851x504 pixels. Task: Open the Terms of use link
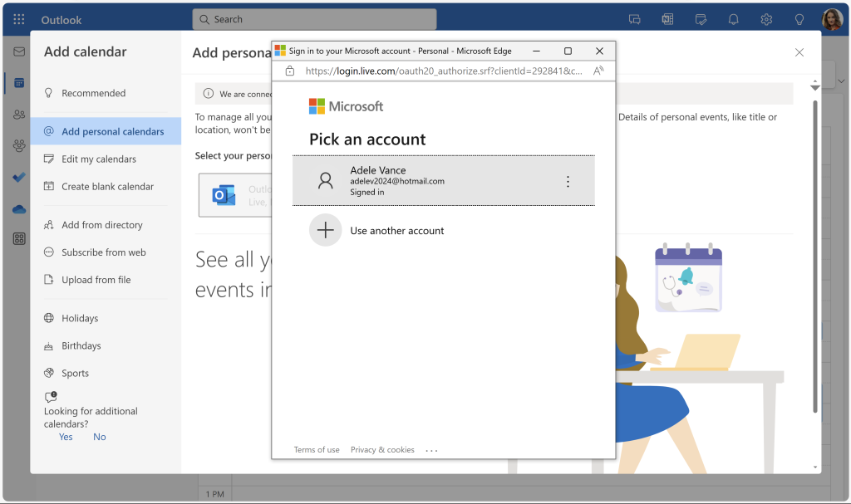click(317, 450)
